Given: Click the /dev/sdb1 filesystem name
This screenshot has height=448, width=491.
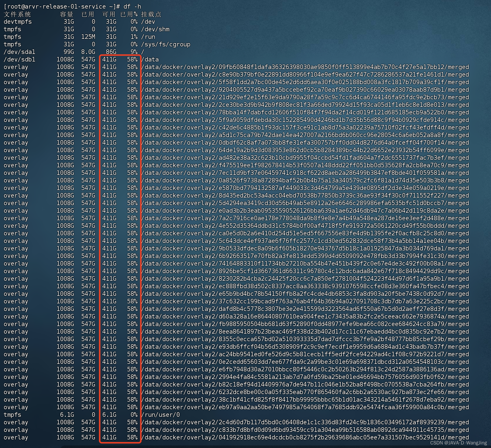Looking at the screenshot, I should (x=19, y=59).
